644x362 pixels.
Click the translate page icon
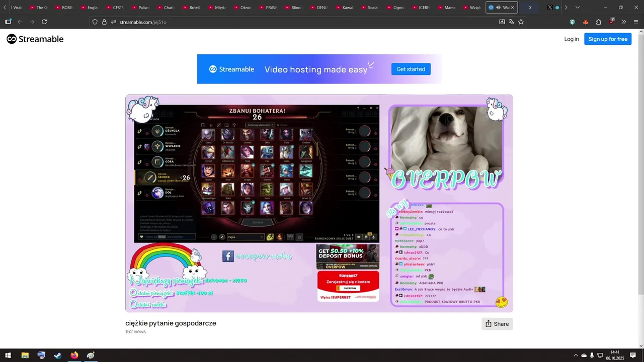point(511,22)
